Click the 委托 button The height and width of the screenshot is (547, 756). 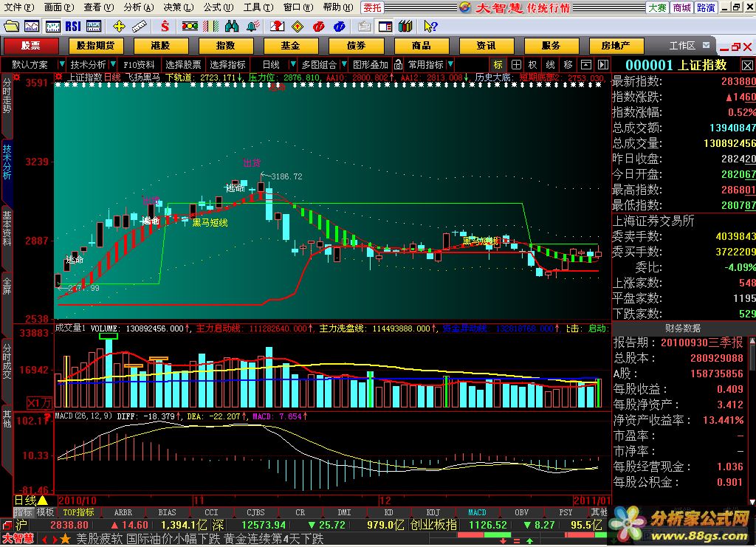click(372, 7)
